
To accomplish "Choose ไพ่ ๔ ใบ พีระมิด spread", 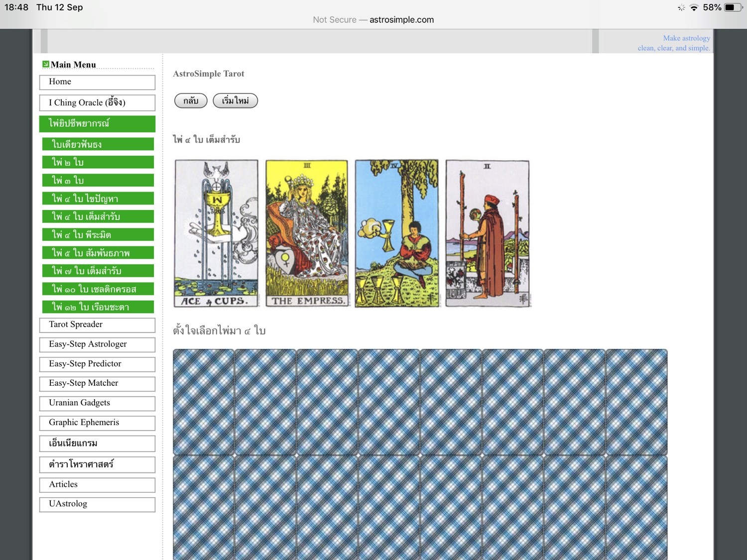I will [98, 234].
